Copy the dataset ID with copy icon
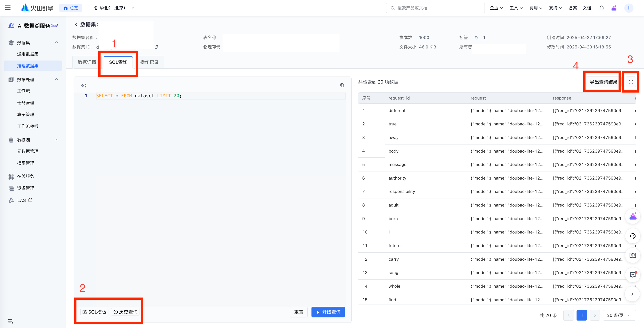 coord(156,47)
